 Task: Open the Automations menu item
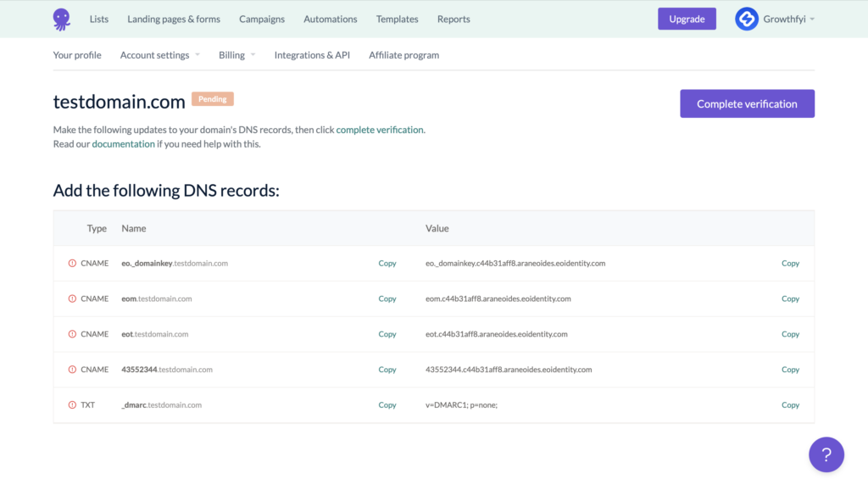330,19
